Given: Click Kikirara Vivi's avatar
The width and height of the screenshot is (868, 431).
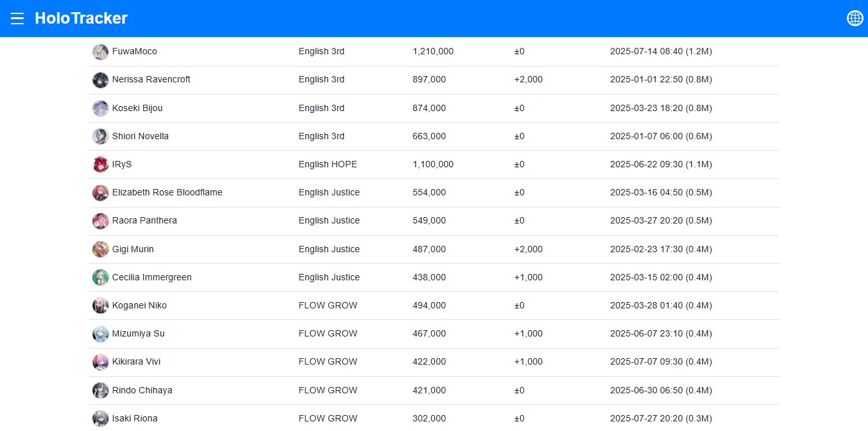Looking at the screenshot, I should [100, 362].
